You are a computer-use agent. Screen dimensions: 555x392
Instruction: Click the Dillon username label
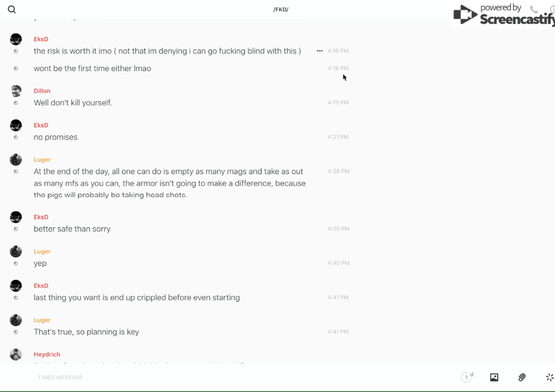(x=42, y=91)
